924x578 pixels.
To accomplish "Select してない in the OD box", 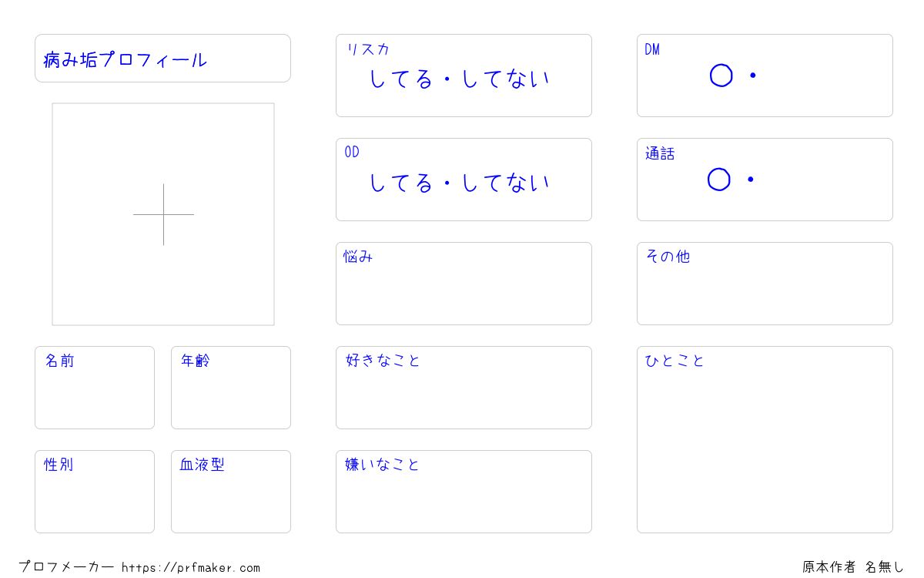I will [506, 183].
